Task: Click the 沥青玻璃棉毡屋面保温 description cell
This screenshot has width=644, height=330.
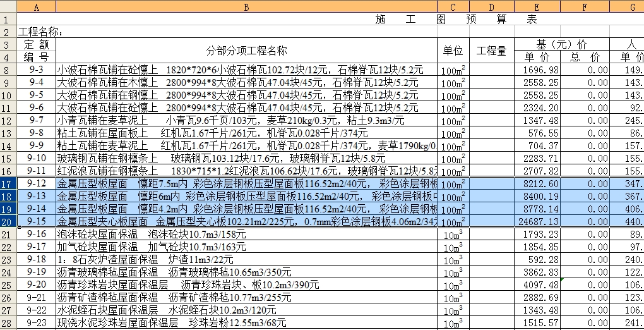Action: (246, 272)
